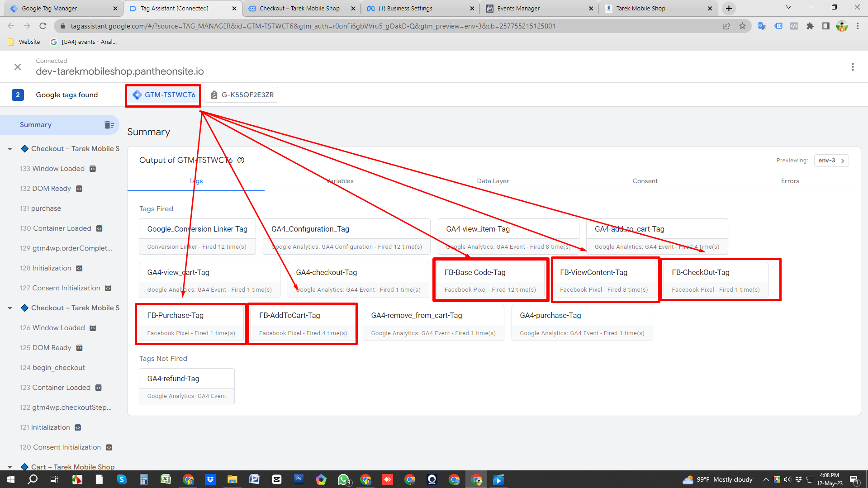Close the Tag Assistant debug session
The width and height of the screenshot is (868, 488).
(18, 67)
